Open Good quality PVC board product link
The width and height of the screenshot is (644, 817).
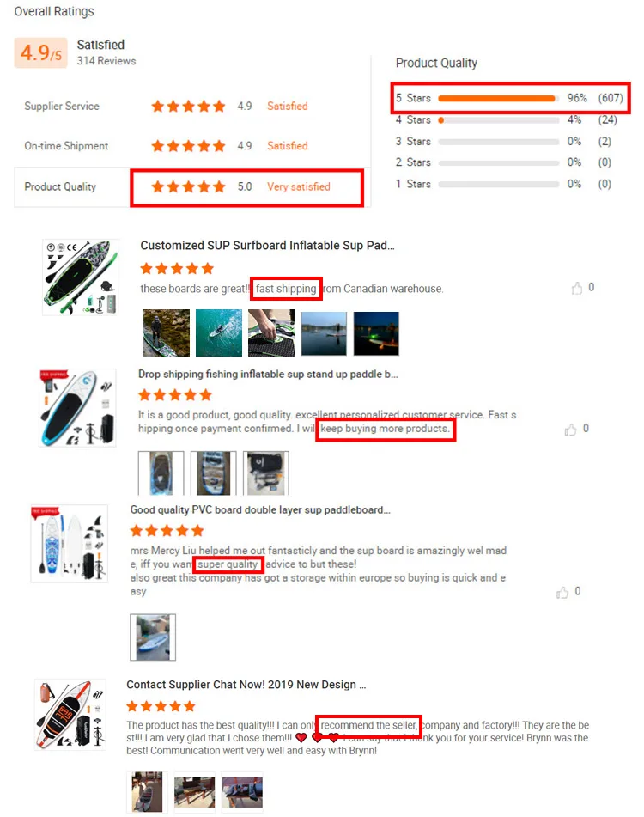260,509
